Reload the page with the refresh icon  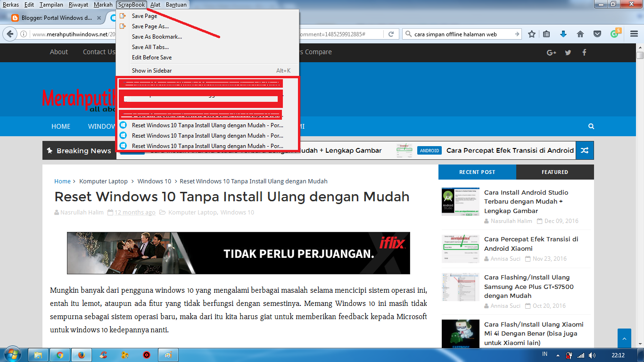(x=391, y=34)
